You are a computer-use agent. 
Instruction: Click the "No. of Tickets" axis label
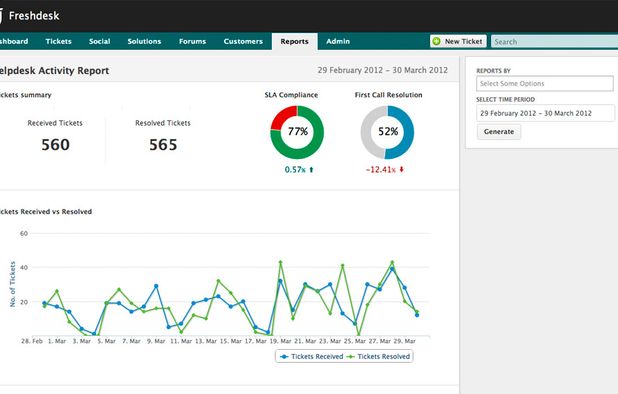point(13,284)
